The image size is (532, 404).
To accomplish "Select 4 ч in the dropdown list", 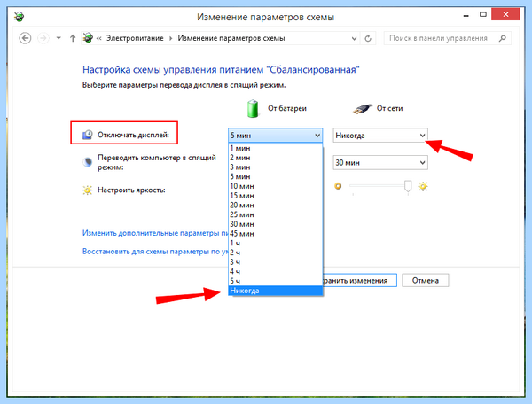I will pyautogui.click(x=275, y=271).
